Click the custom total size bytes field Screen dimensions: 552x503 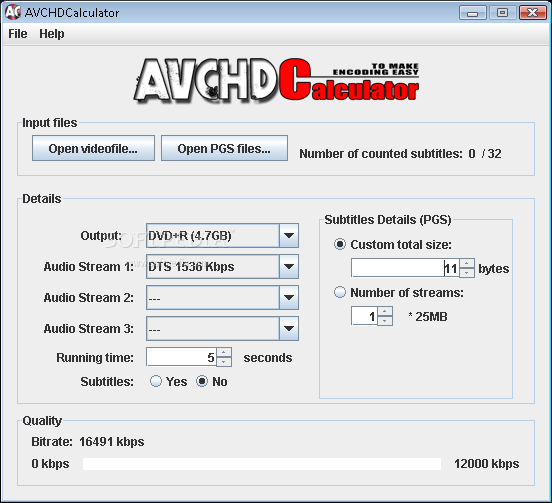[405, 268]
